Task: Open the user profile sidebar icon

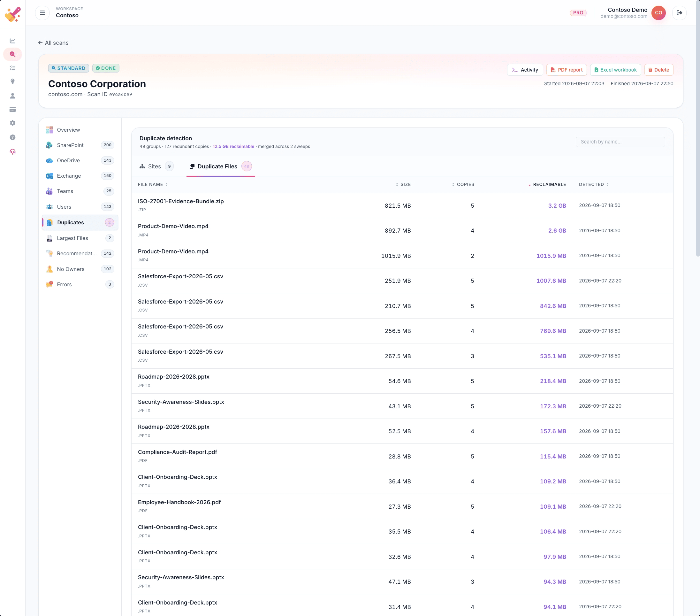Action: (x=13, y=96)
